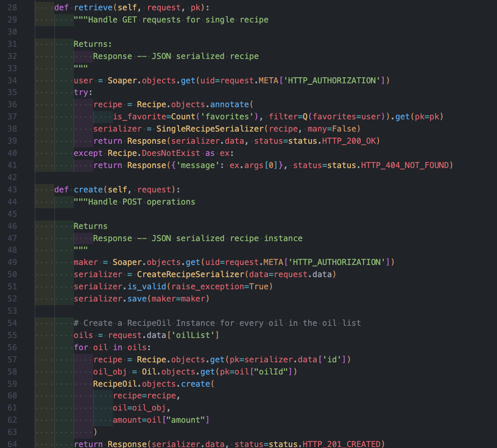497x448 pixels.
Task: Click 'CreateRecipeSerializer' on line 50
Action: coord(191,274)
